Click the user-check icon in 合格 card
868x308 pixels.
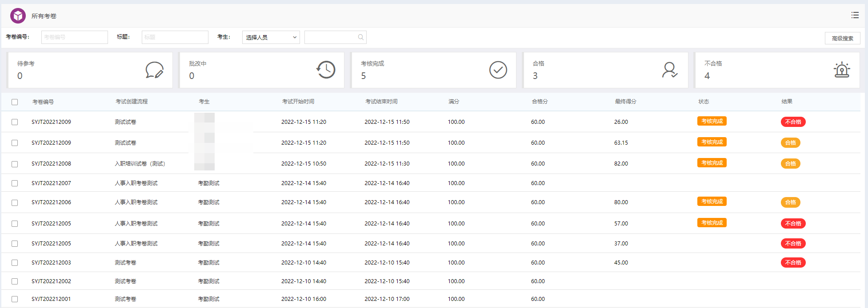coord(670,70)
